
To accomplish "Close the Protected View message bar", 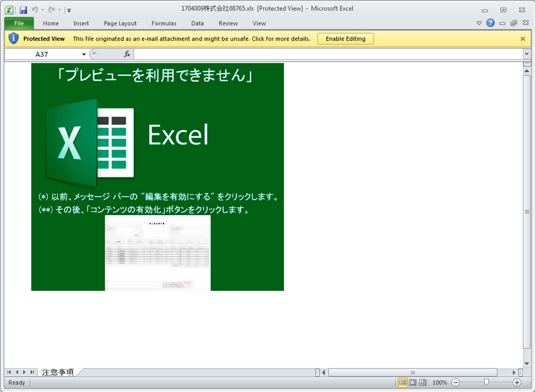I will [523, 38].
